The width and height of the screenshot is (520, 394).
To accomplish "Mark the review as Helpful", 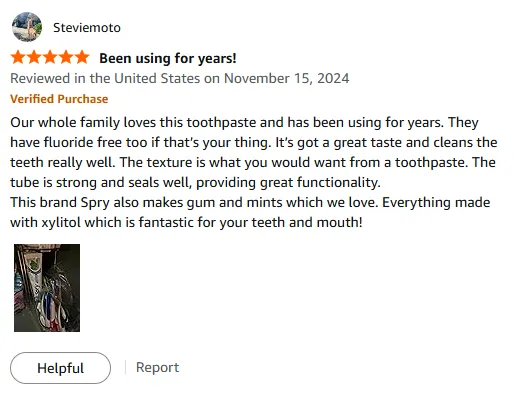I will point(60,368).
